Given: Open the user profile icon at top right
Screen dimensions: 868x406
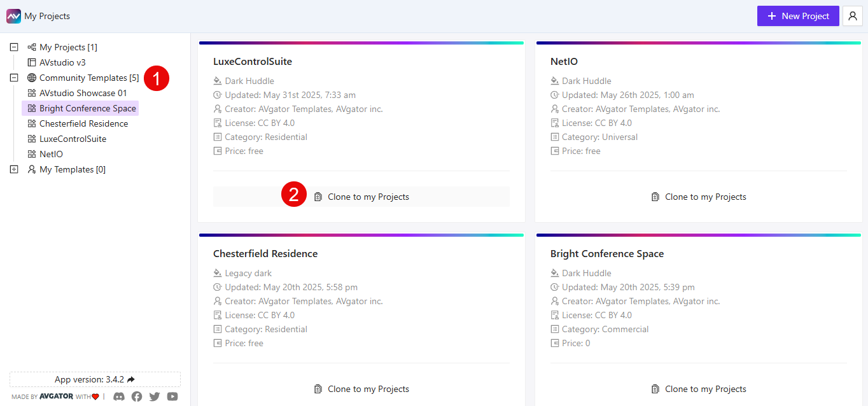Looking at the screenshot, I should coord(852,16).
